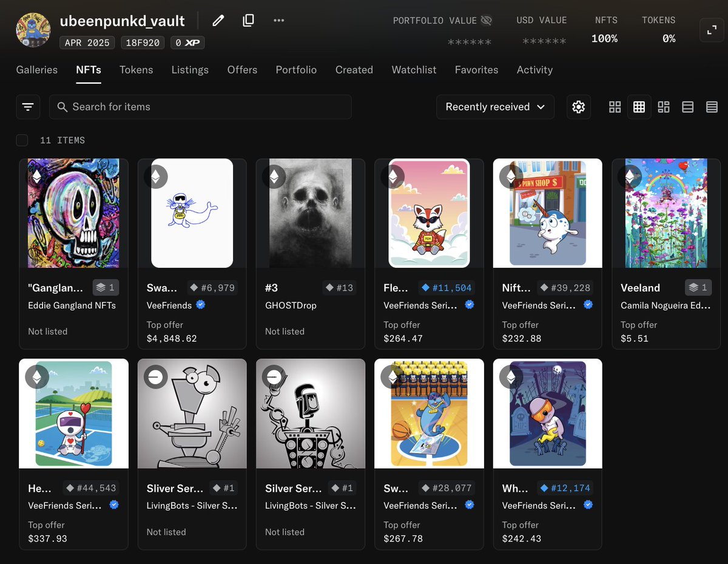Click the 18F920 address badge
Screen dimensions: 728x564
pos(143,42)
